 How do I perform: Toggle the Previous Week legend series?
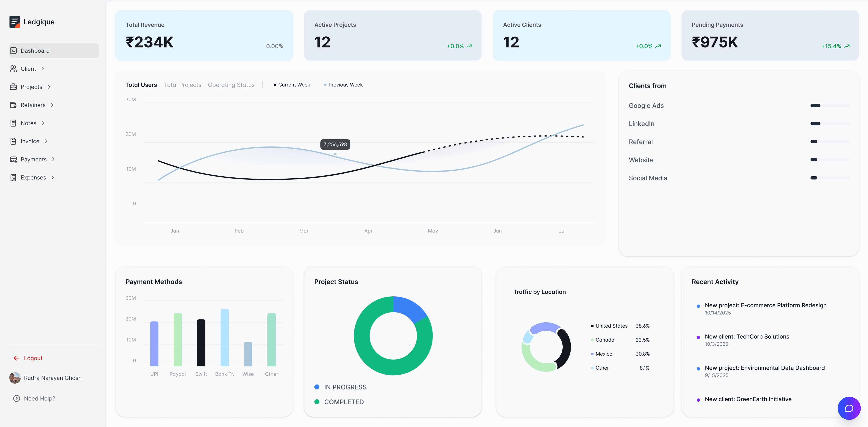(x=343, y=85)
